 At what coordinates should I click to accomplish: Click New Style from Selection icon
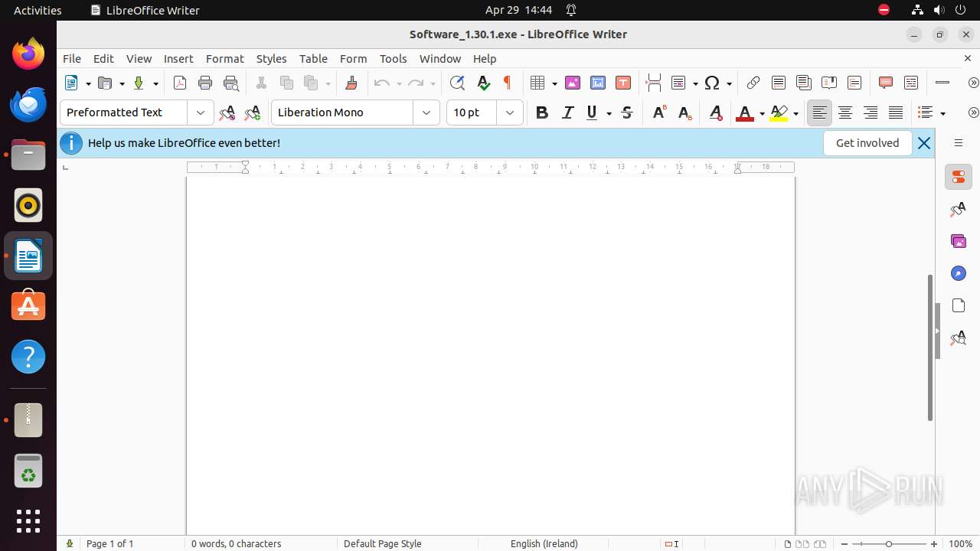click(x=252, y=113)
